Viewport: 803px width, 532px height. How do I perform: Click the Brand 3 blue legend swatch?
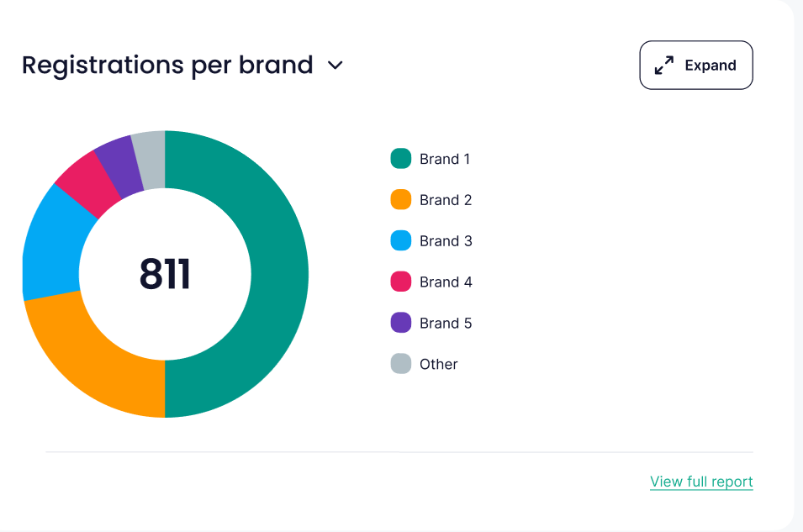(401, 241)
